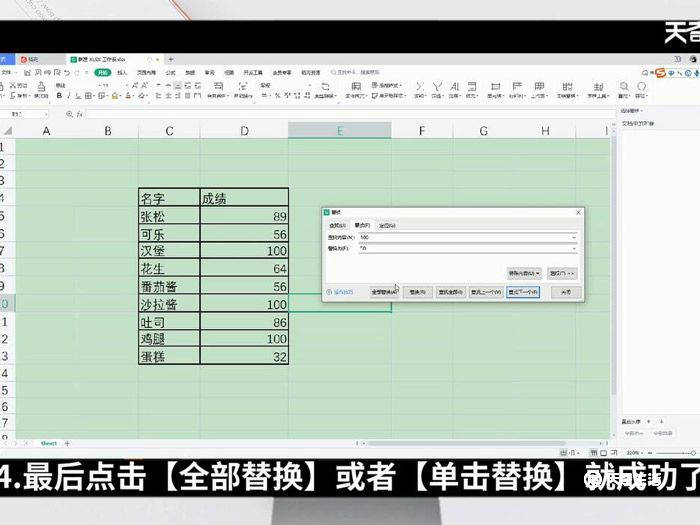The image size is (700, 525).
Task: Switch to the Go To tab in dialog
Action: [387, 225]
